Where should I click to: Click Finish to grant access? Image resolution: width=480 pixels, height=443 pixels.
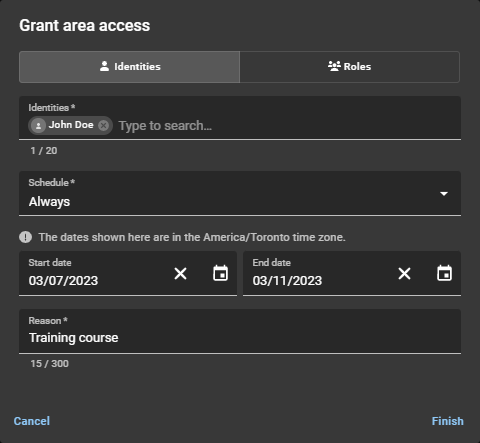(448, 421)
